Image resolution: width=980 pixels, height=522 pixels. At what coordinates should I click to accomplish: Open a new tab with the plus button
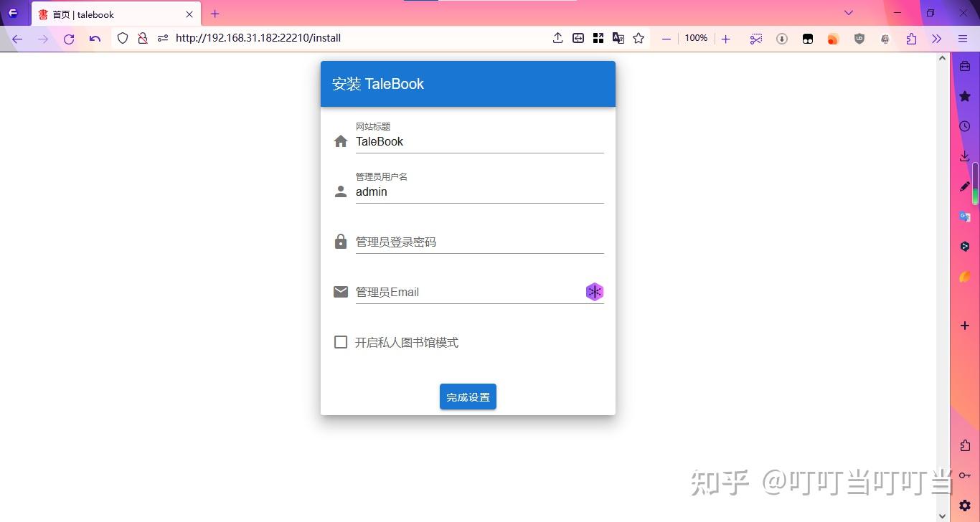[214, 13]
